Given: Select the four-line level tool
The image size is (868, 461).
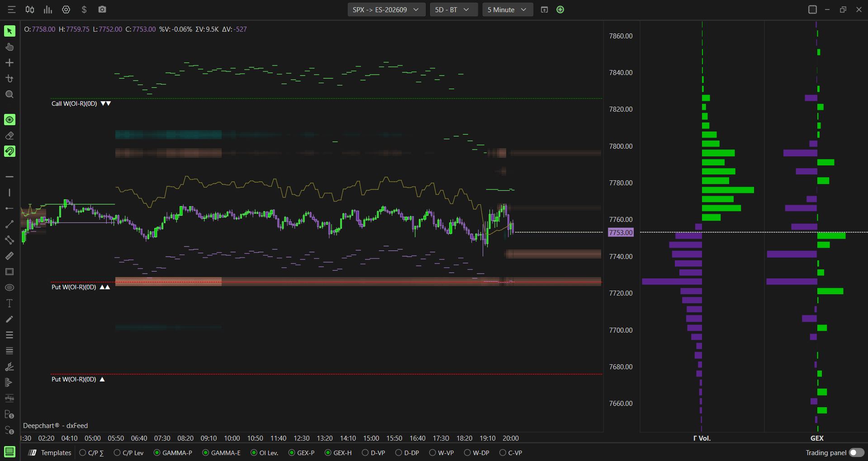Looking at the screenshot, I should (x=9, y=351).
